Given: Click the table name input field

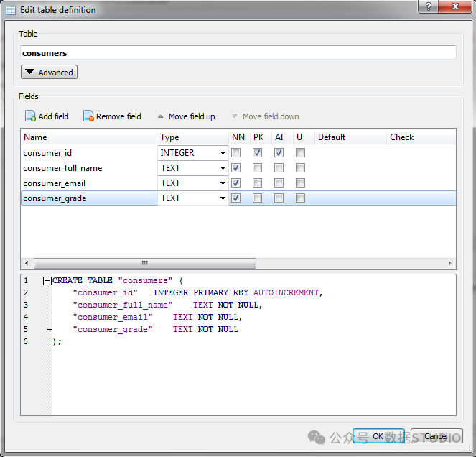Looking at the screenshot, I should coord(238,53).
